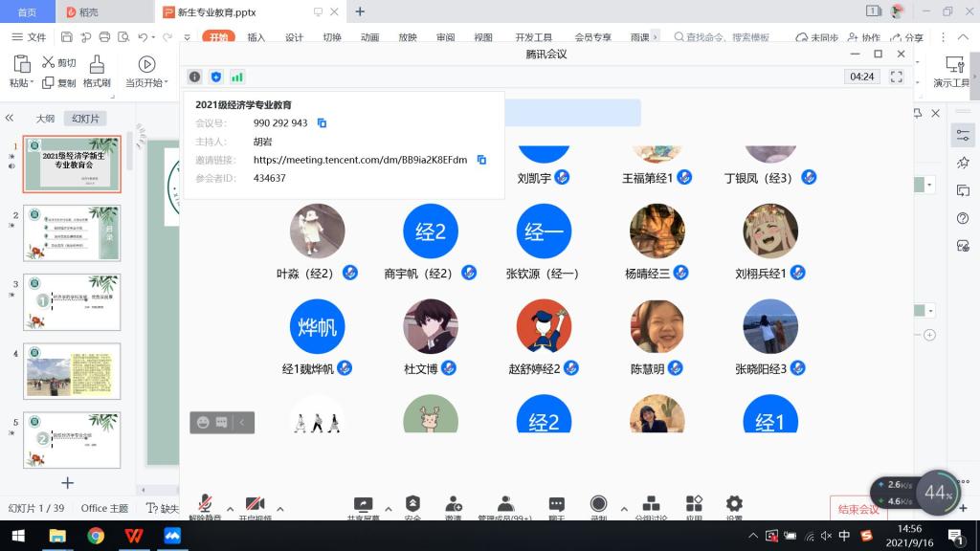
Task: Click the red 结束会议 button
Action: (x=857, y=509)
